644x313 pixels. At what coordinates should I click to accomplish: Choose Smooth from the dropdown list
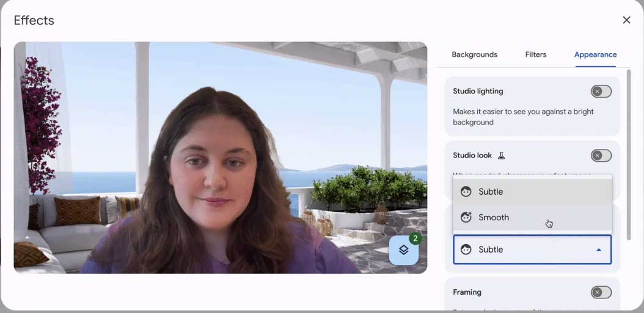[494, 217]
